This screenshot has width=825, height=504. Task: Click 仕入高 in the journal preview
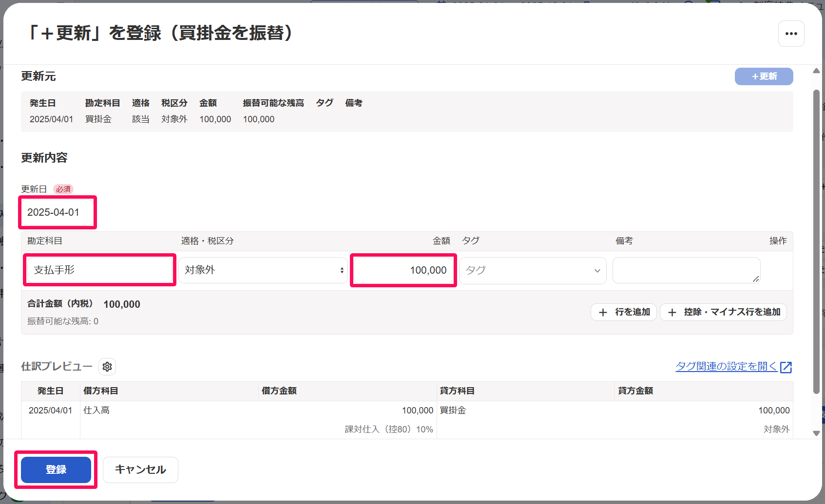(96, 411)
